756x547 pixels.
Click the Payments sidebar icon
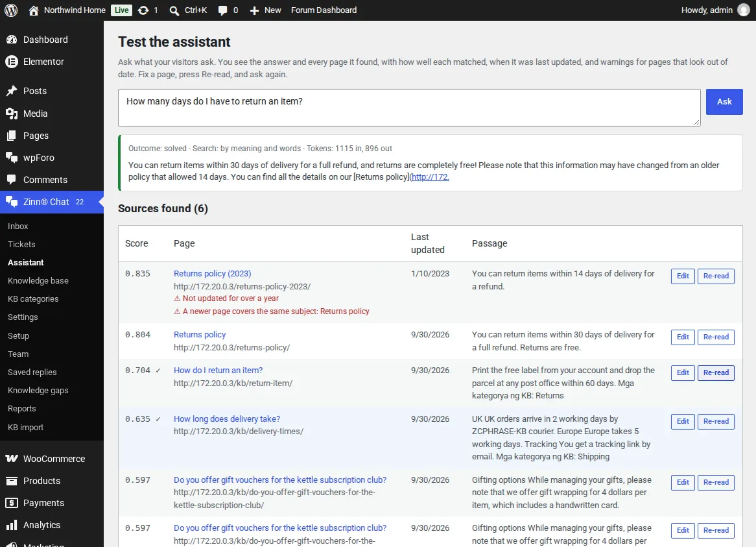point(12,503)
